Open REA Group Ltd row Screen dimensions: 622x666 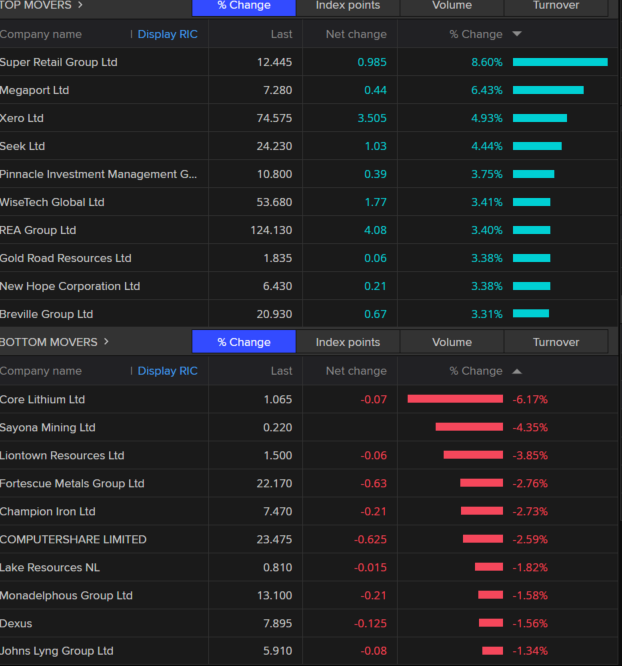(x=309, y=230)
